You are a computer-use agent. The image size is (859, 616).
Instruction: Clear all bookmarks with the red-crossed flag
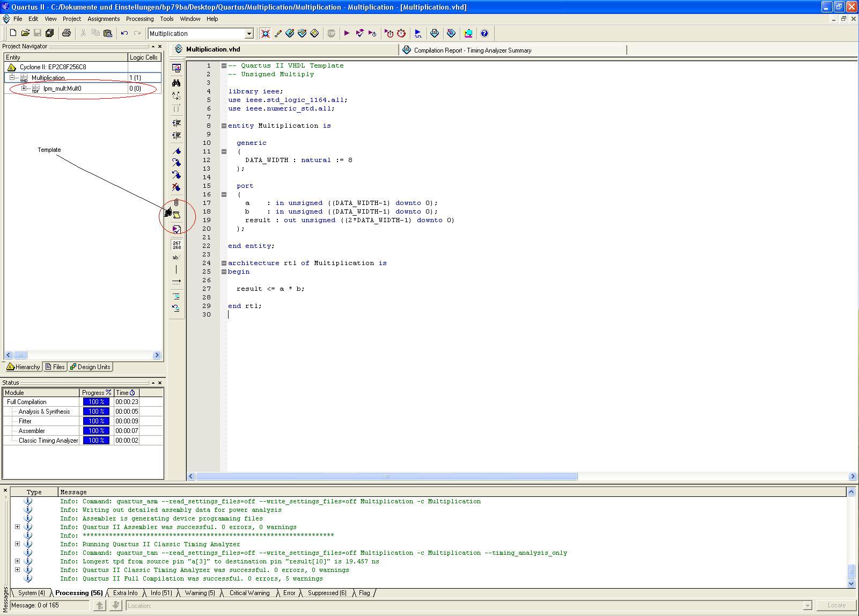pos(177,187)
